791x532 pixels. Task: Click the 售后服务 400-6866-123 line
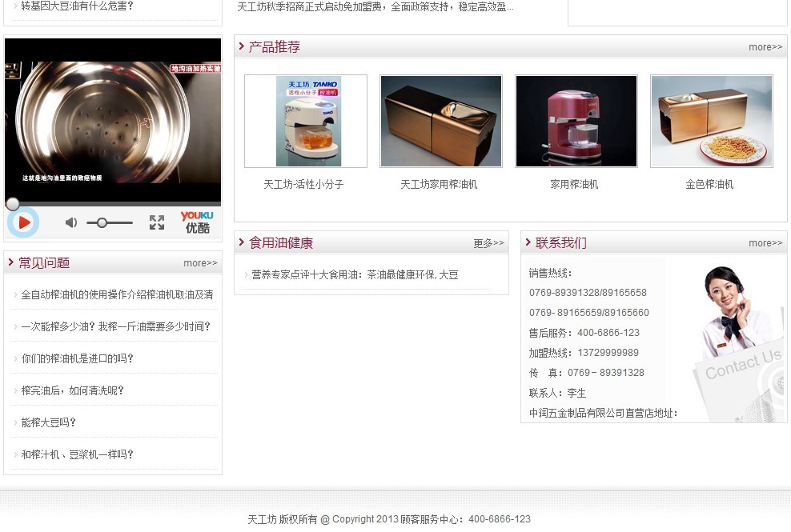pos(584,333)
